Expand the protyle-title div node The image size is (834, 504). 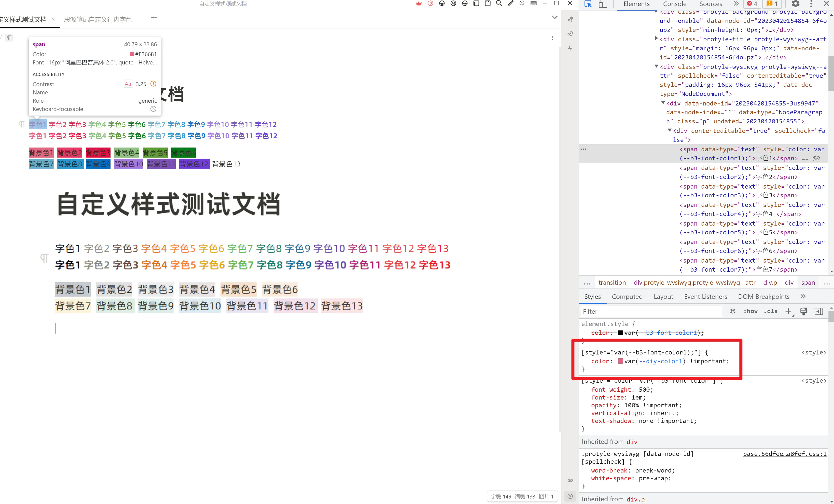tap(656, 39)
